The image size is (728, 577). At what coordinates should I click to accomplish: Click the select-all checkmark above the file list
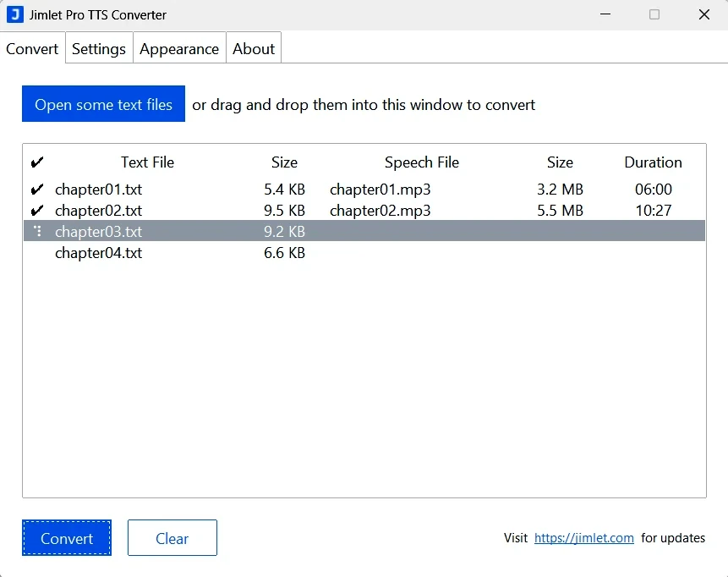click(x=37, y=162)
